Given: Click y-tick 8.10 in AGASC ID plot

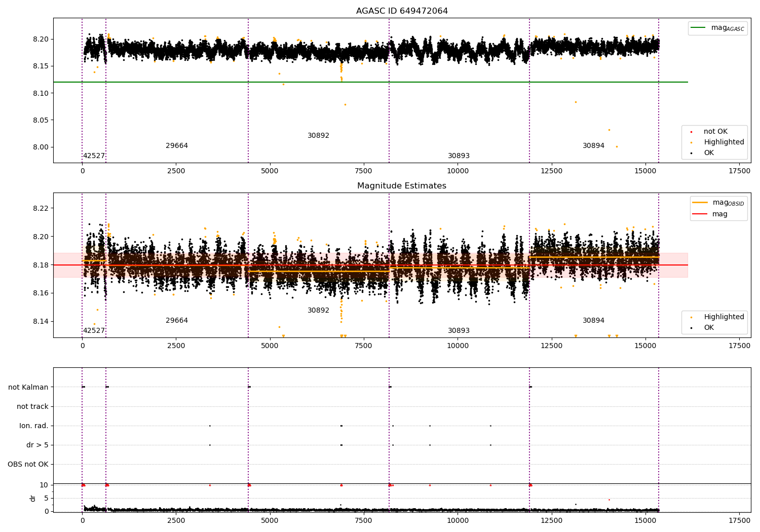Looking at the screenshot, I should (41, 93).
